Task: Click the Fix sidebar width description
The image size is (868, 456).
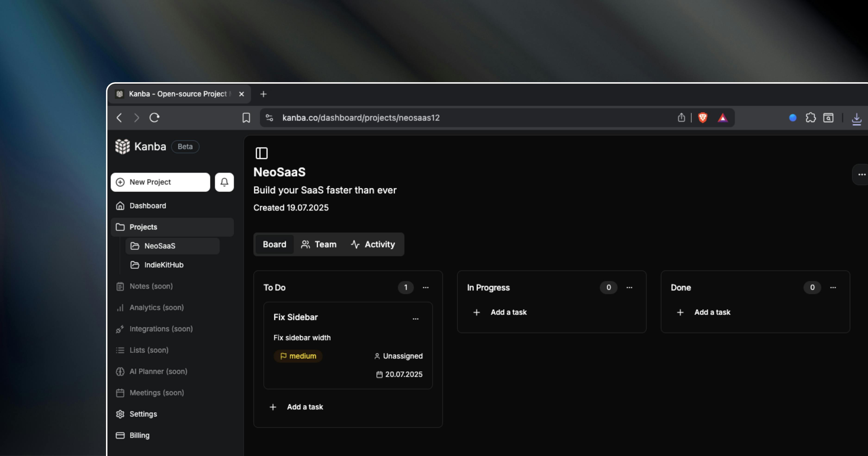Action: [302, 338]
